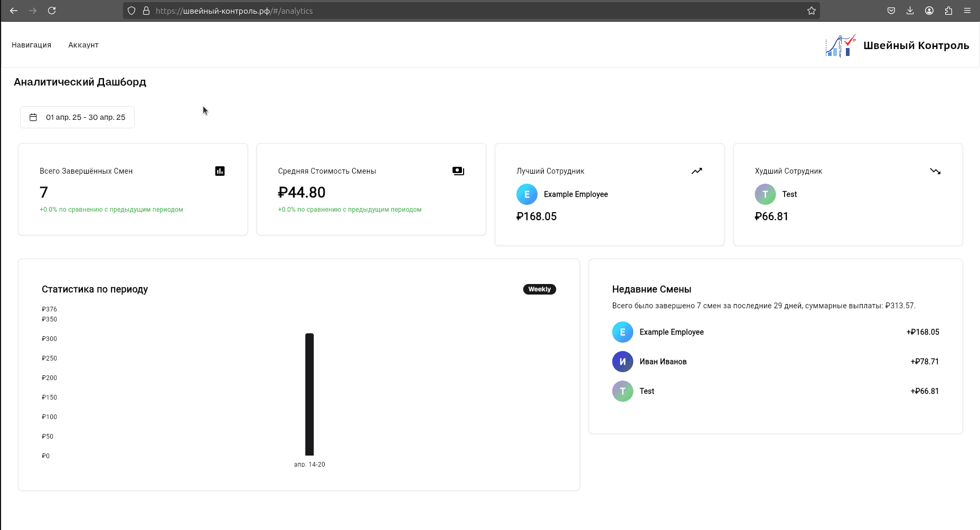Open the extensions puzzle icon
Viewport: 980px width, 530px height.
click(948, 11)
